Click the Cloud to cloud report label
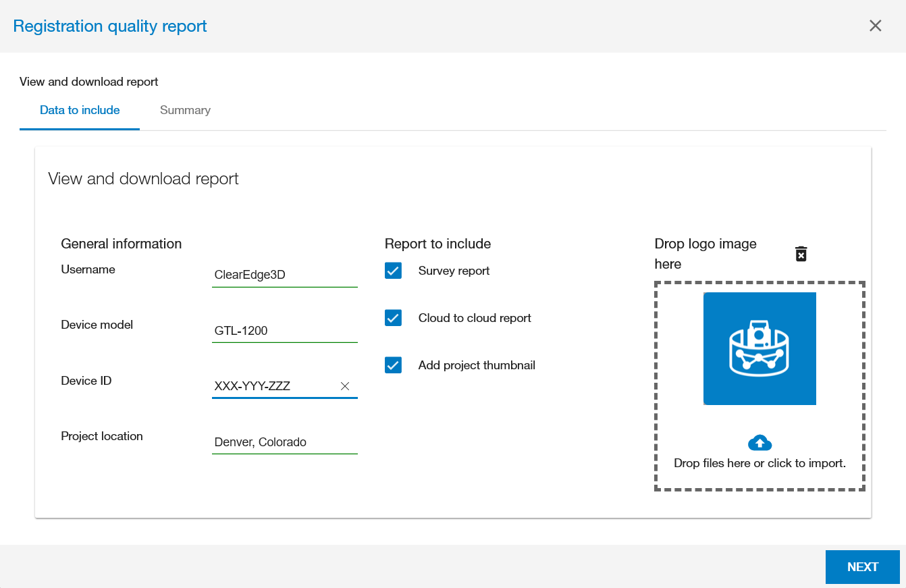Image resolution: width=906 pixels, height=588 pixels. point(475,318)
